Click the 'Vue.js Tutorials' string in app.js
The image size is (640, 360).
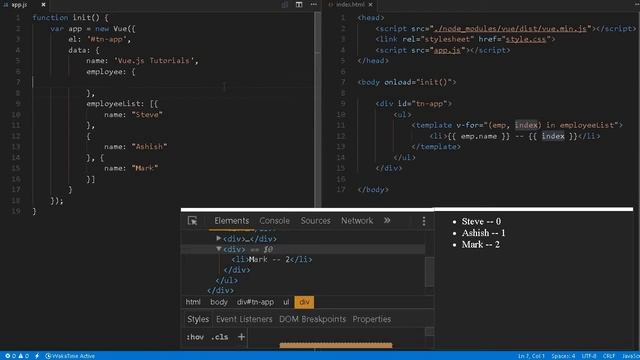click(155, 61)
